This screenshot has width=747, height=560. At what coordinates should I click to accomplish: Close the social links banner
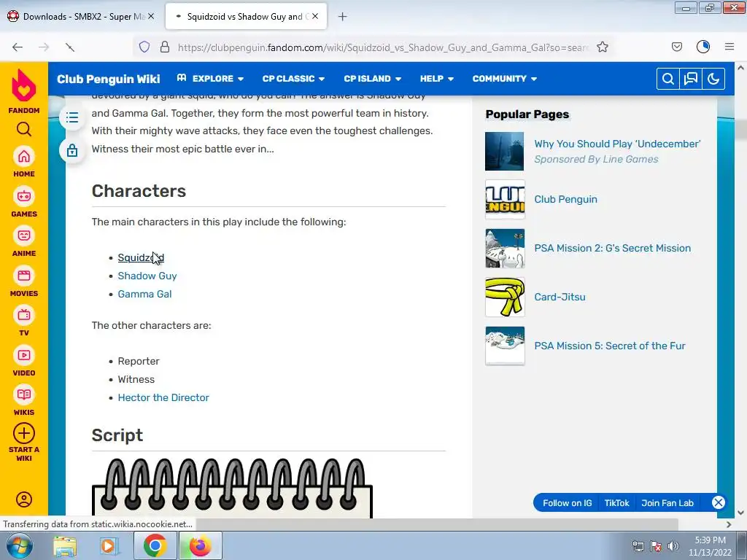(x=718, y=502)
